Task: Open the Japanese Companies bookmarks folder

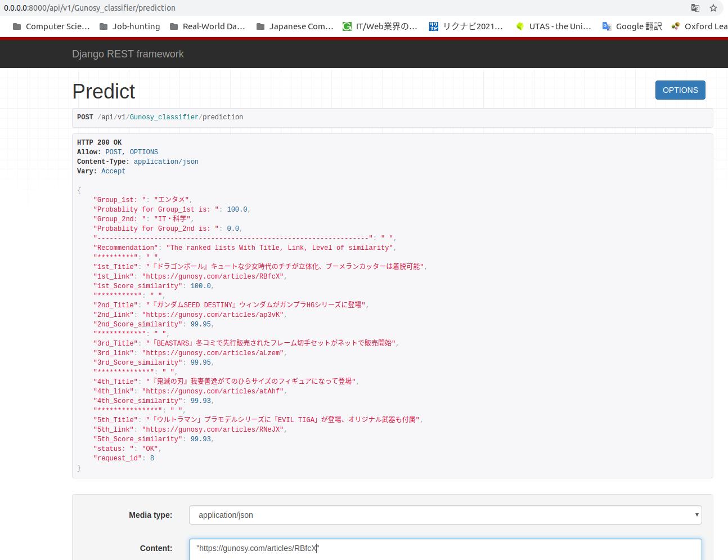Action: 295,26
